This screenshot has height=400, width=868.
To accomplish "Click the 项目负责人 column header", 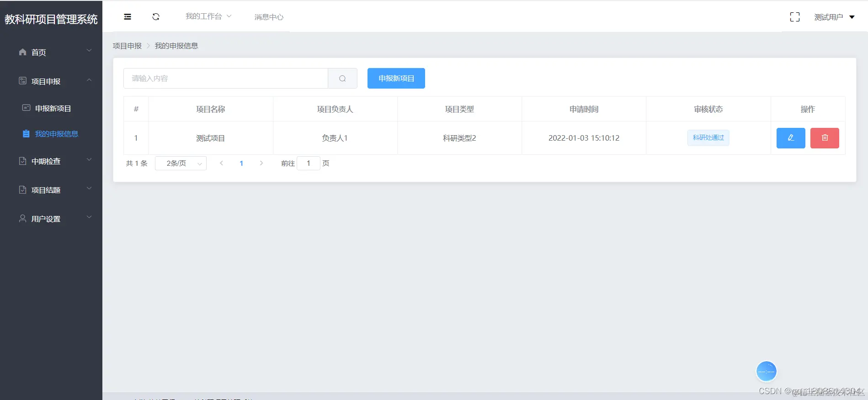I will coord(335,109).
